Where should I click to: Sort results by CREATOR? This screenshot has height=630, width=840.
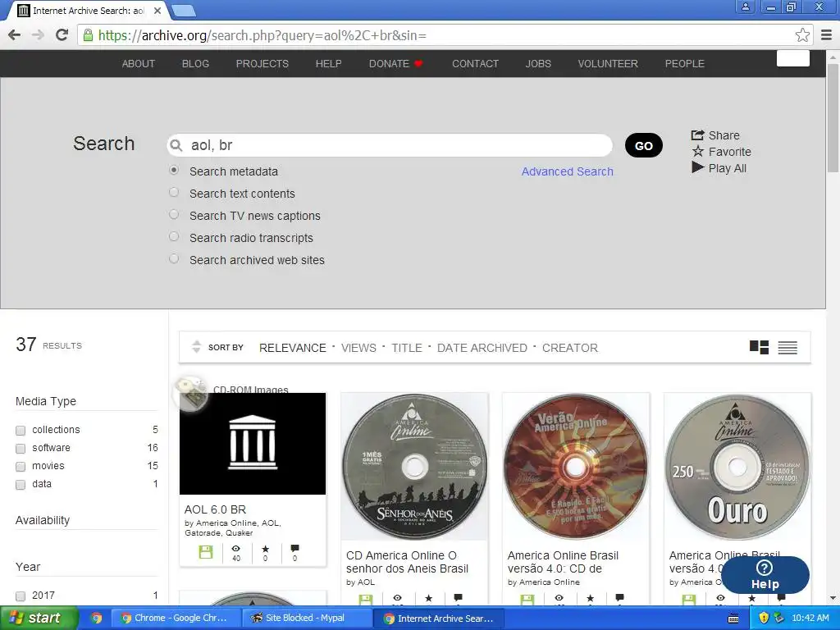(569, 348)
